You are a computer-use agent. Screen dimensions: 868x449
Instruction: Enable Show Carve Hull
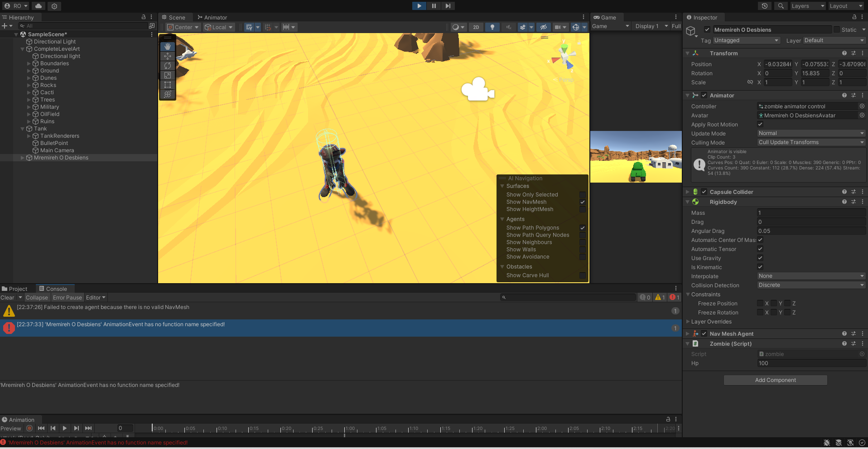[x=583, y=275]
